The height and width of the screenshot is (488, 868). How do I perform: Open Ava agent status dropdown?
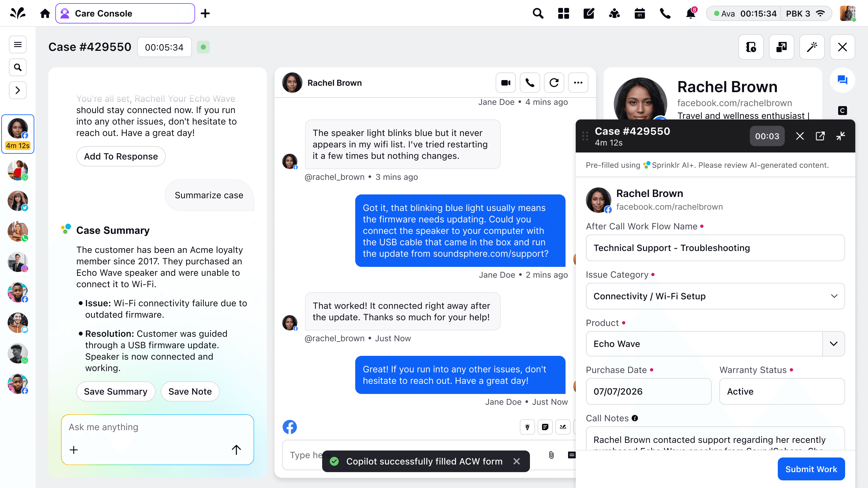tap(745, 13)
